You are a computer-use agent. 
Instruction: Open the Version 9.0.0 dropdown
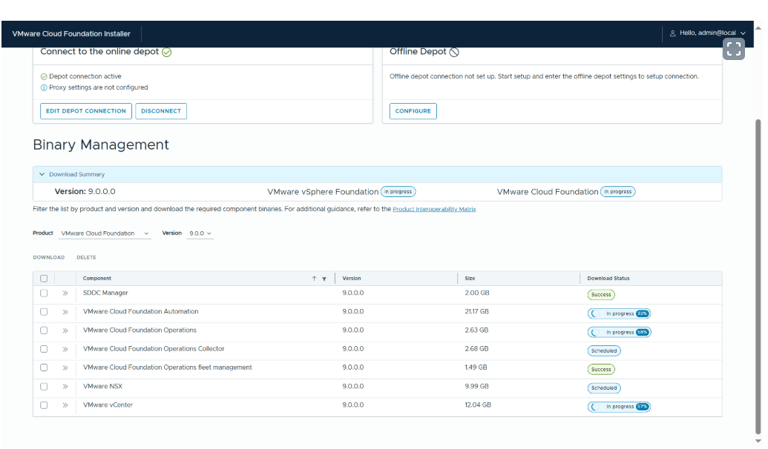pyautogui.click(x=200, y=234)
